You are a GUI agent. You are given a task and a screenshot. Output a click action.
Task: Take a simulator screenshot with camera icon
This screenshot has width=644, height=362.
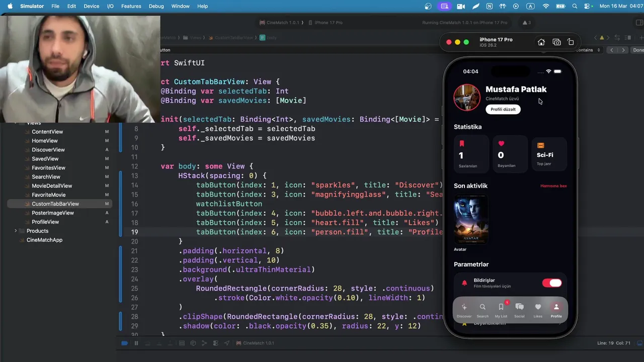(556, 42)
